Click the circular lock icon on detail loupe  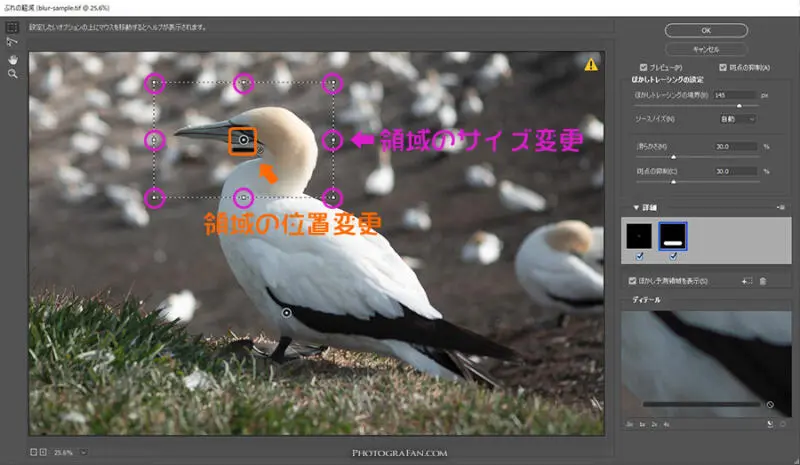pos(770,404)
